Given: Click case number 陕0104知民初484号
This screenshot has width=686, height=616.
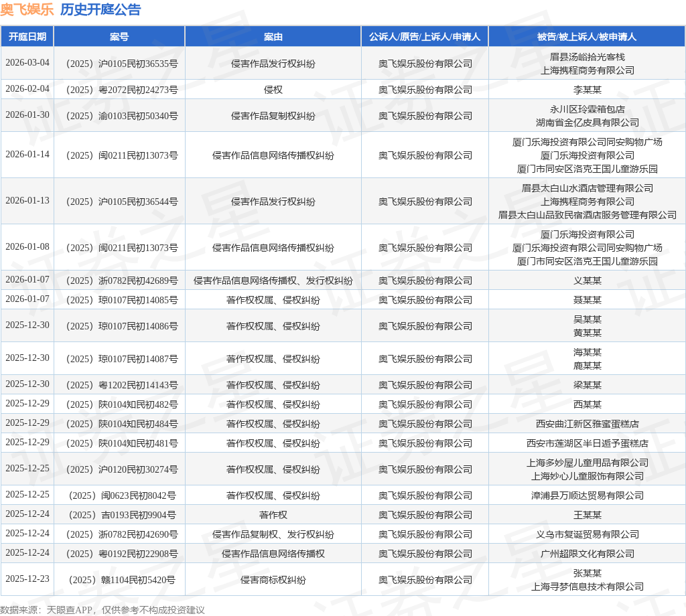Looking at the screenshot, I should (x=122, y=425).
